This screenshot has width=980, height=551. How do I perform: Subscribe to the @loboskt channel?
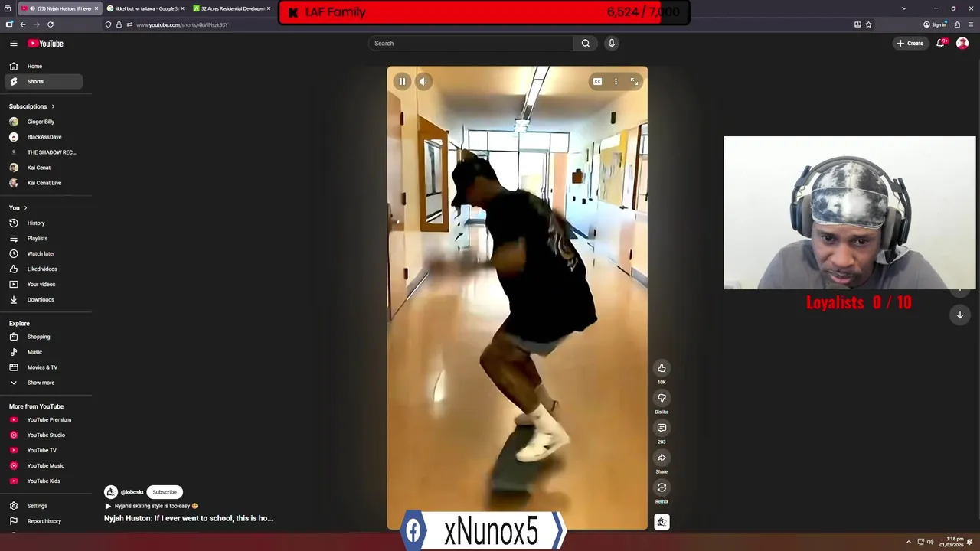click(165, 492)
